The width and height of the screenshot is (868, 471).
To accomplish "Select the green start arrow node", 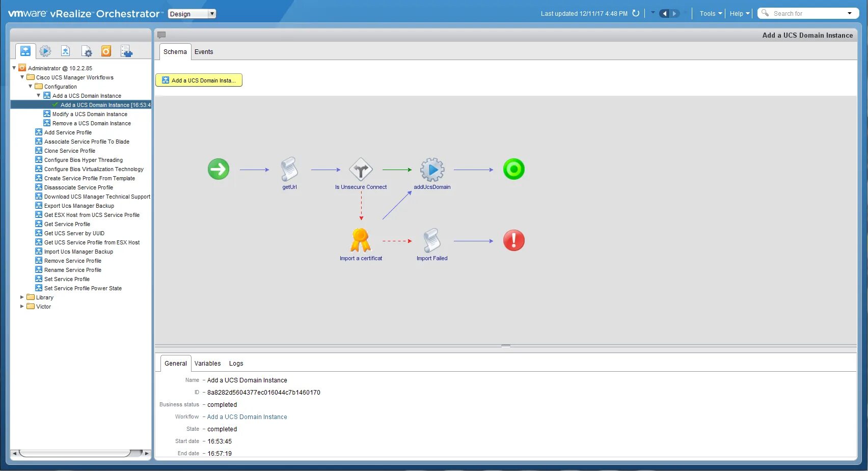I will pos(219,169).
